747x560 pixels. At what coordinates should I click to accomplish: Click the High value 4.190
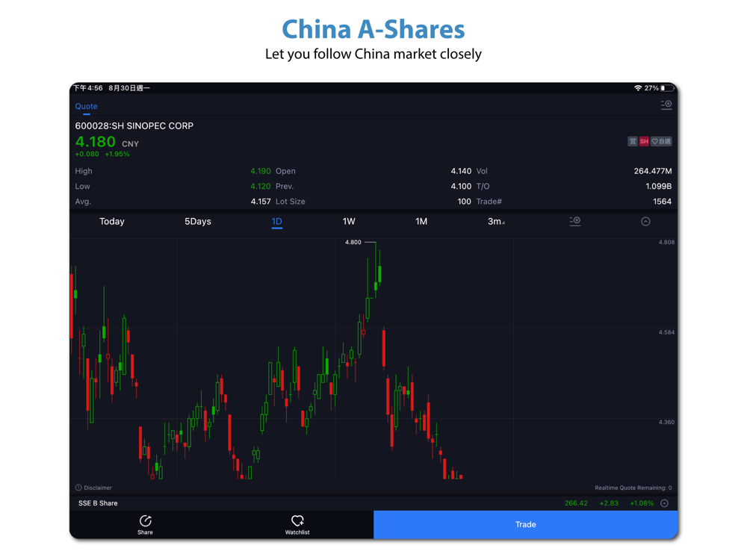coord(261,171)
